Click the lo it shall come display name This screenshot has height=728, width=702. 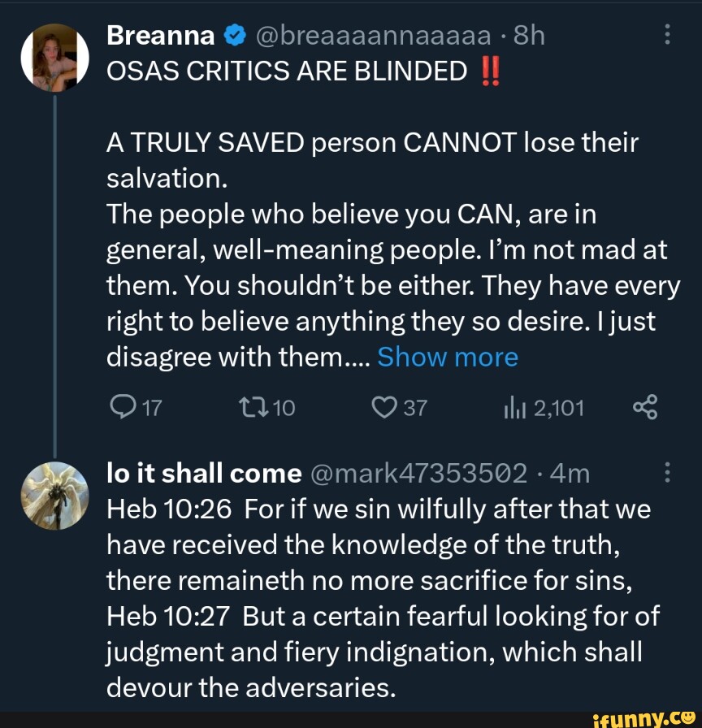[x=204, y=473]
